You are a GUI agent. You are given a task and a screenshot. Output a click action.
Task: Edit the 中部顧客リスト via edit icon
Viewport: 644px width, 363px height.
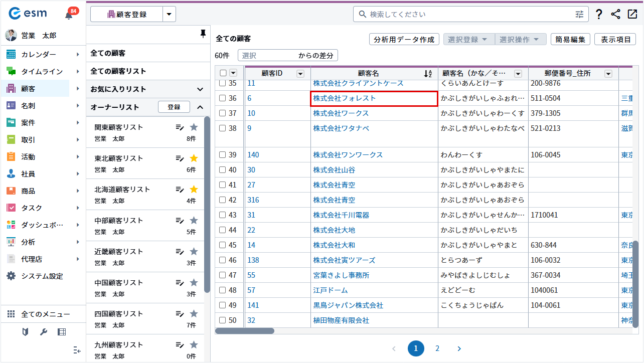pos(180,221)
